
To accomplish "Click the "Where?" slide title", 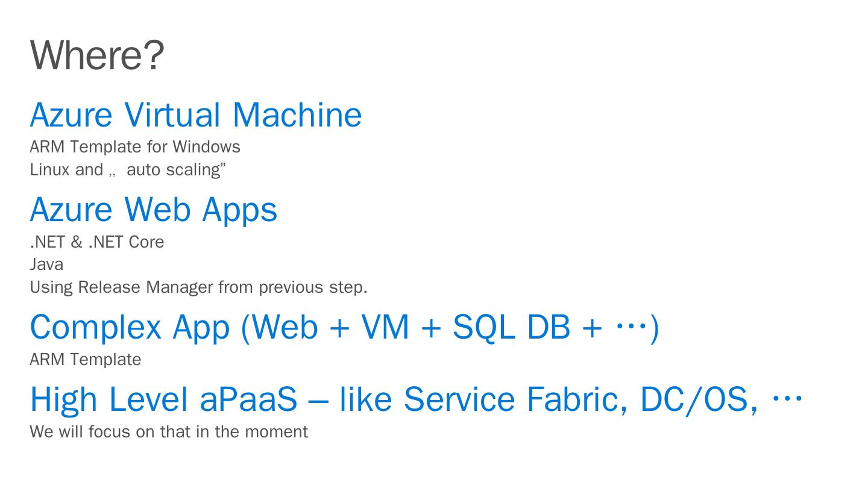I will click(x=97, y=55).
